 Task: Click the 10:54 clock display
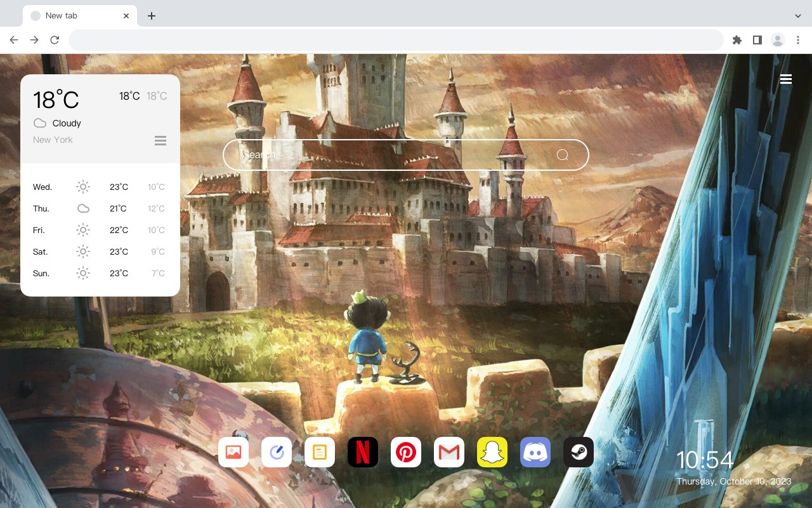click(705, 460)
